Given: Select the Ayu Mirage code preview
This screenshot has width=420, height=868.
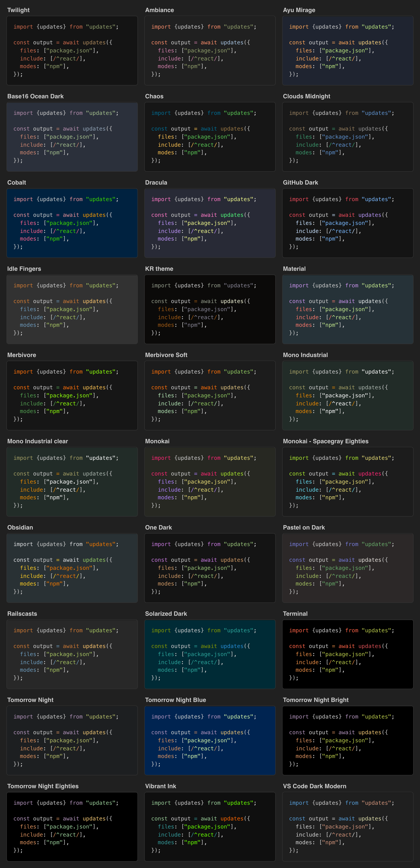Looking at the screenshot, I should point(348,51).
